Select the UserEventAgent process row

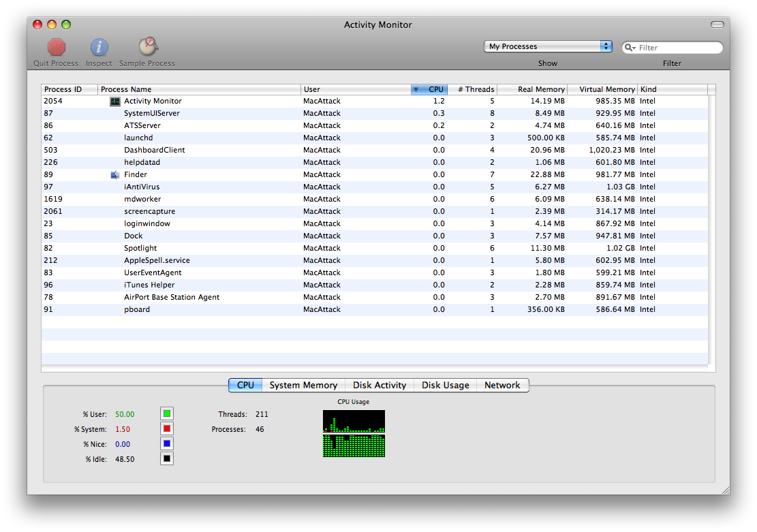[x=375, y=272]
